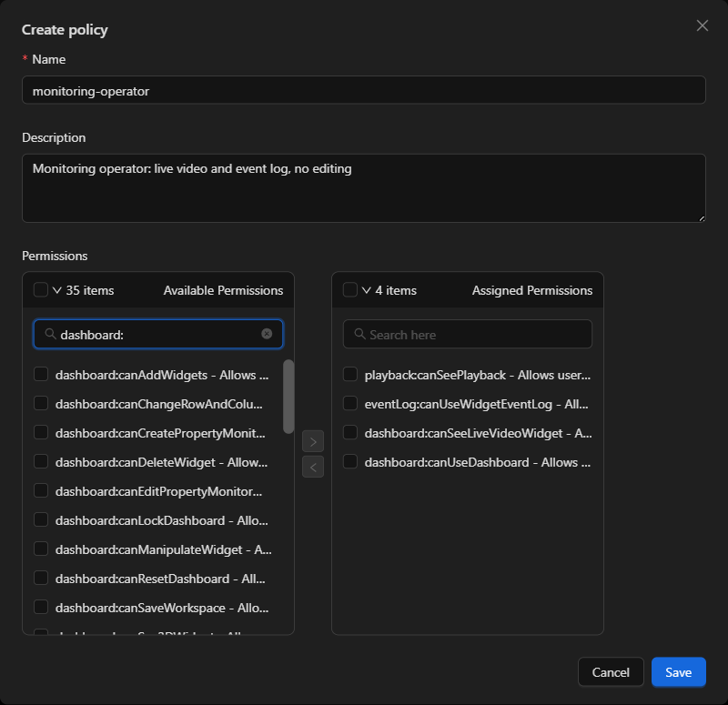Check dashboard:canSeeLiveVideoWidget assigned permission

350,432
